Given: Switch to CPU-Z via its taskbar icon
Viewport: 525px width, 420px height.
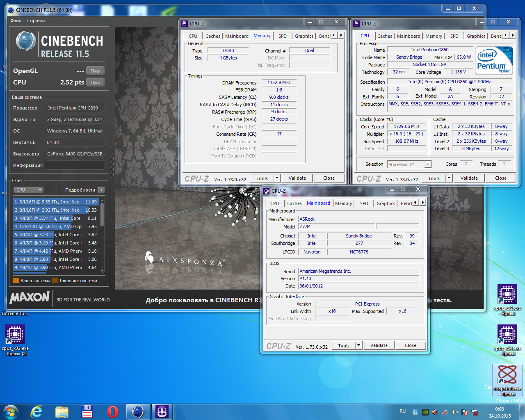Looking at the screenshot, I should click(162, 411).
